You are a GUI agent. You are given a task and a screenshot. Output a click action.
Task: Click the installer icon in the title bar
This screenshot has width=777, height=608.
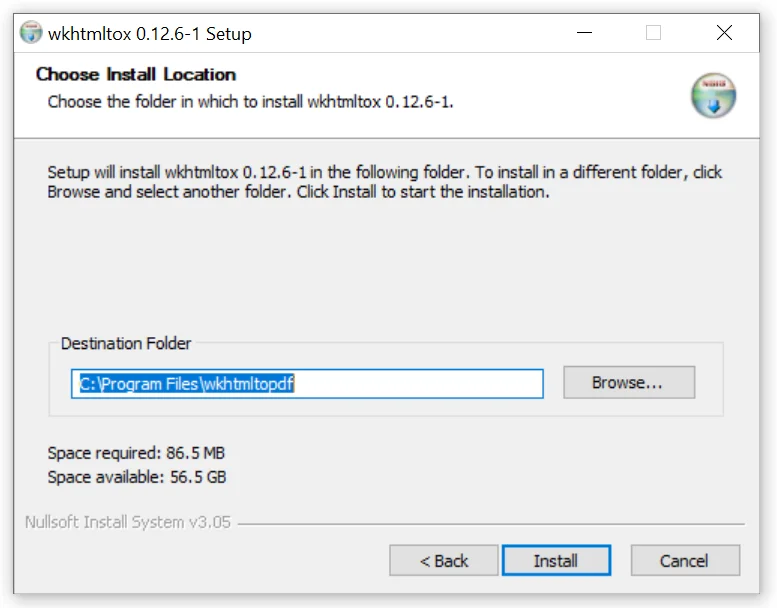point(31,33)
